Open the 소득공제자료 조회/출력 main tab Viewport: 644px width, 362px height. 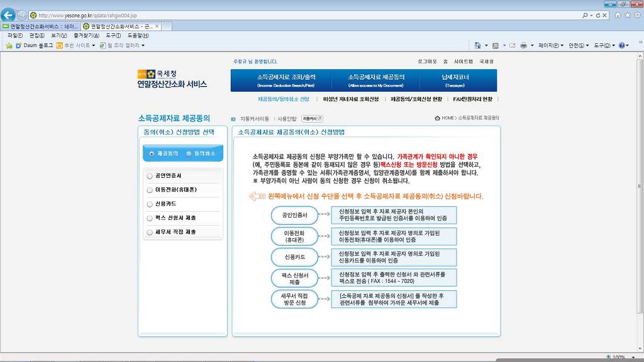click(286, 80)
